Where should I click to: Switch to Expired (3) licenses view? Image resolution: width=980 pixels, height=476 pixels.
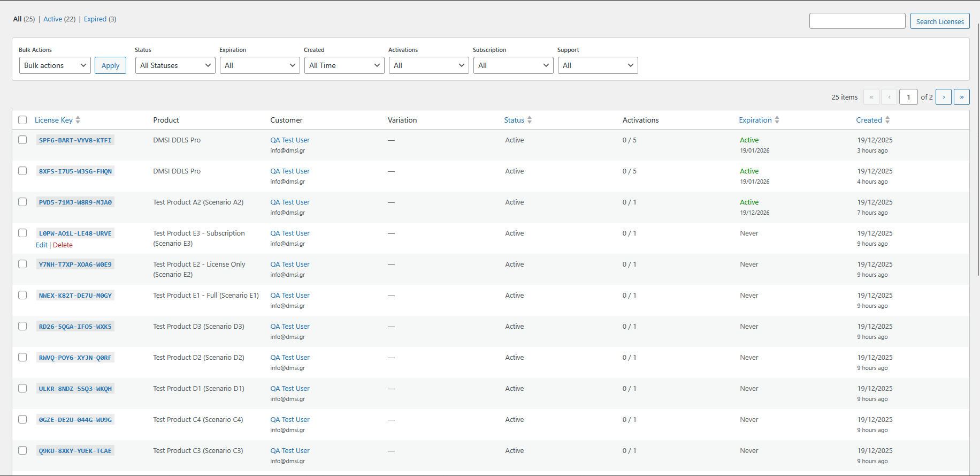coord(100,19)
